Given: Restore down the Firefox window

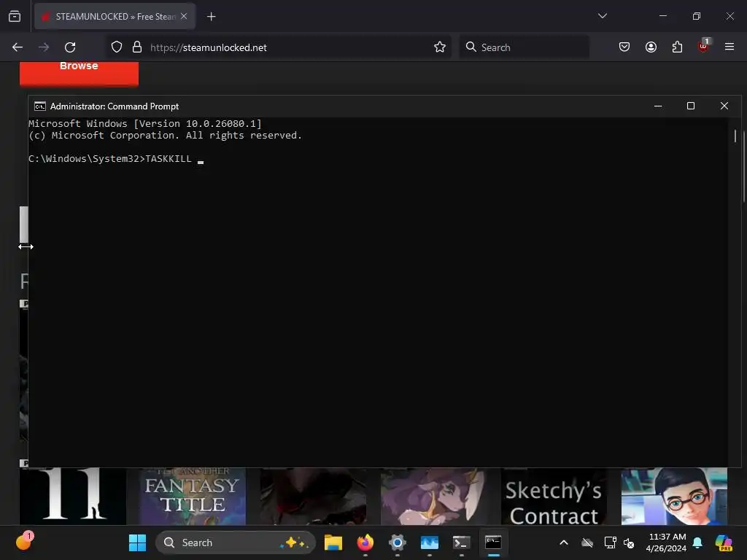Looking at the screenshot, I should pyautogui.click(x=697, y=16).
